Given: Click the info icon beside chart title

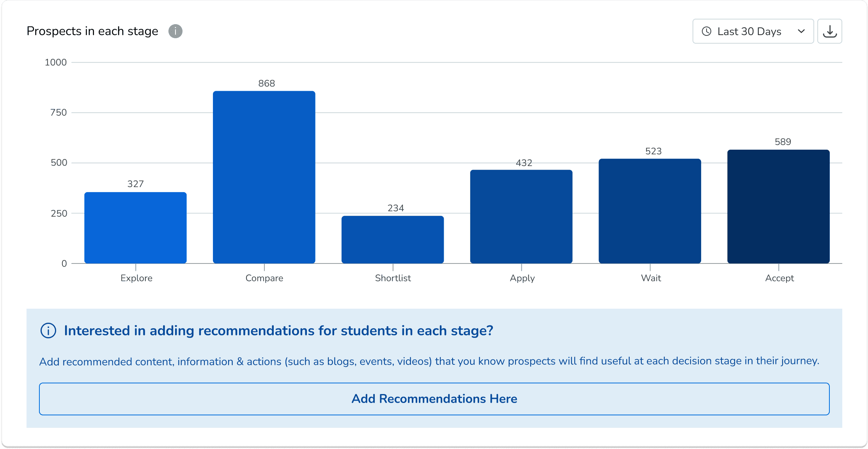Looking at the screenshot, I should (175, 31).
